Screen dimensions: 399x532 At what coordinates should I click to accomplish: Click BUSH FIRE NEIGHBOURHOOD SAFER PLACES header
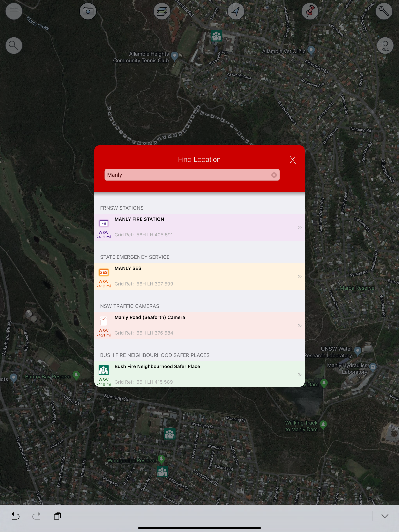coord(155,355)
